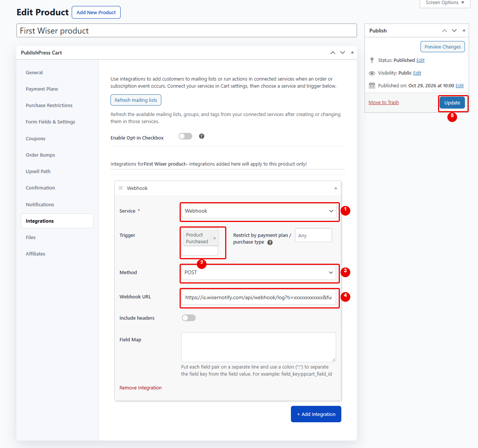This screenshot has height=448, width=478.
Task: Go to Form Fields & Settings tab
Action: [50, 122]
